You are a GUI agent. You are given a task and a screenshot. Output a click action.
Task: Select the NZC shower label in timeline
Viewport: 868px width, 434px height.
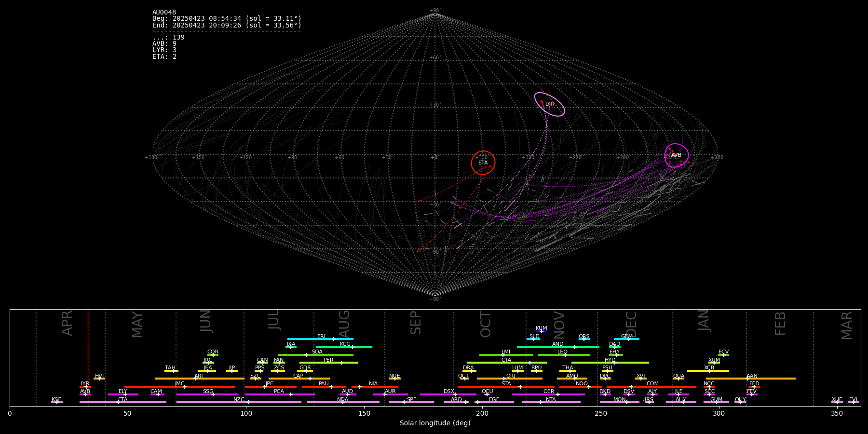(239, 400)
